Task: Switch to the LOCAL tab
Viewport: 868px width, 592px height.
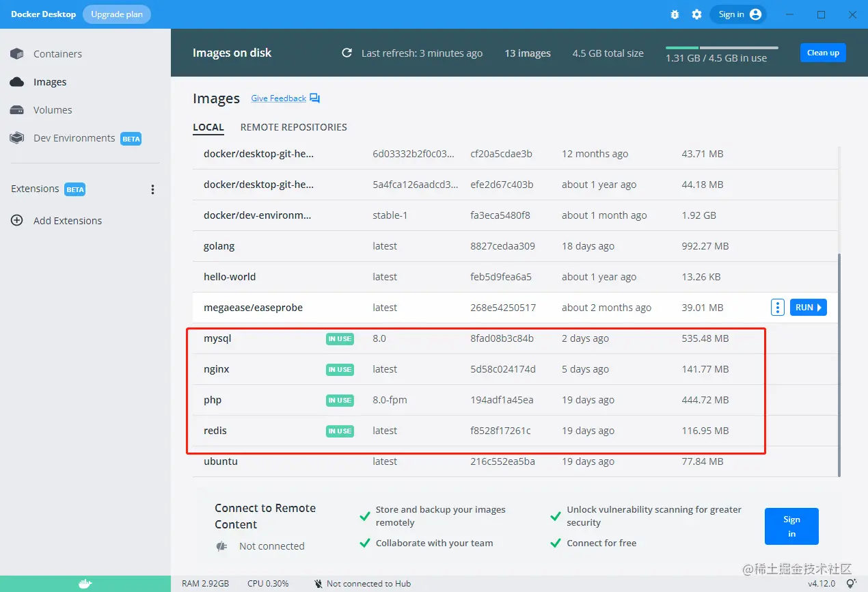Action: tap(208, 127)
